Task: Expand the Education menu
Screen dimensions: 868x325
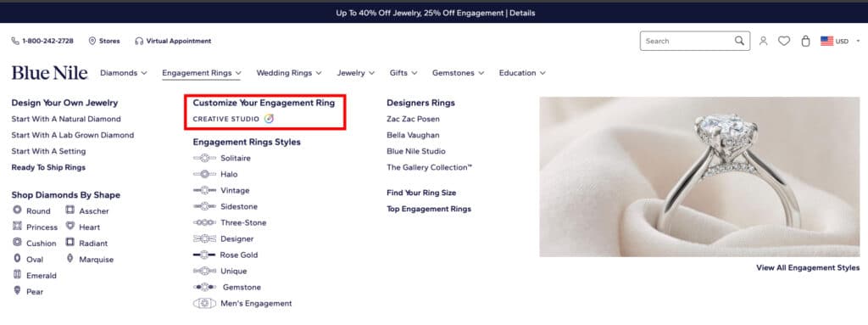Action: coord(522,73)
